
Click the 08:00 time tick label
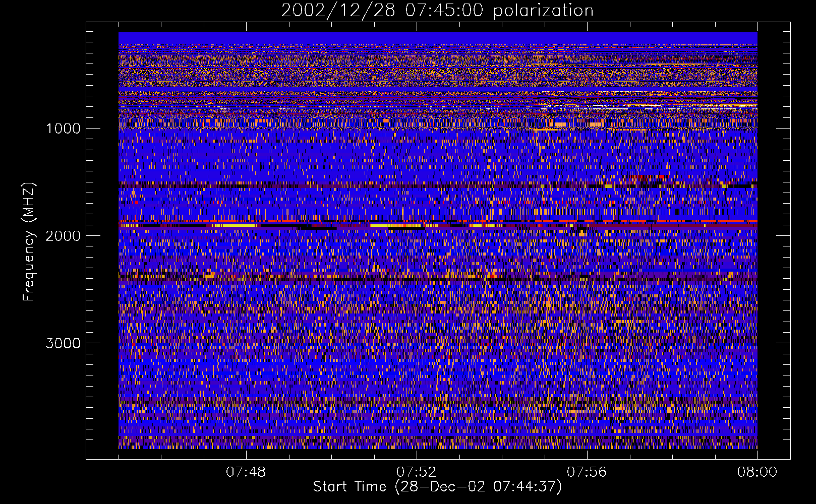coord(757,472)
